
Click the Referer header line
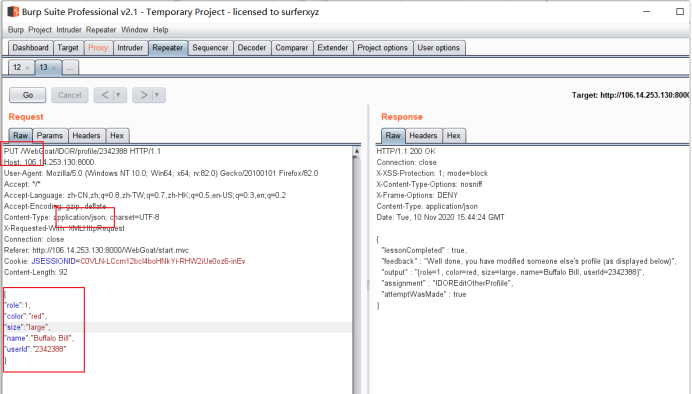96,250
